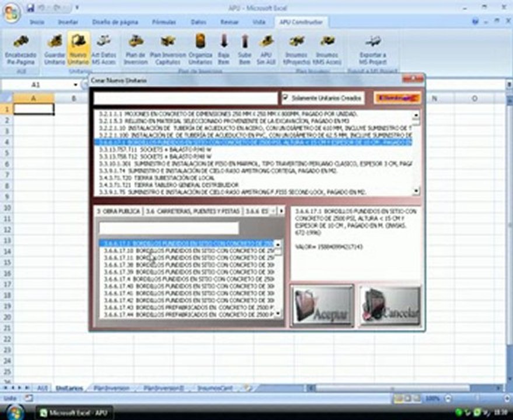Image resolution: width=513 pixels, height=420 pixels.
Task: Click the lower filter text field in dialog
Action: [x=169, y=228]
